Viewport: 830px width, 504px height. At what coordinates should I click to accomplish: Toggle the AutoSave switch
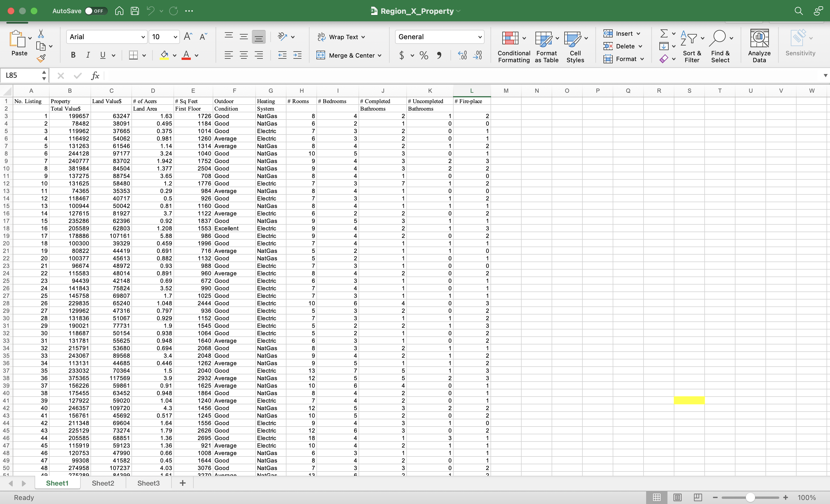96,11
